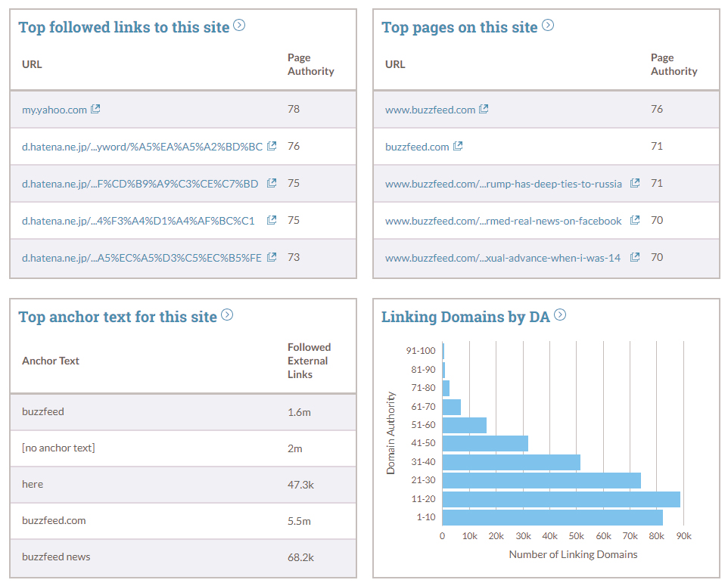Follow the www.buzzfeed.com top page link
Viewport: 728px width, 583px height.
point(431,110)
